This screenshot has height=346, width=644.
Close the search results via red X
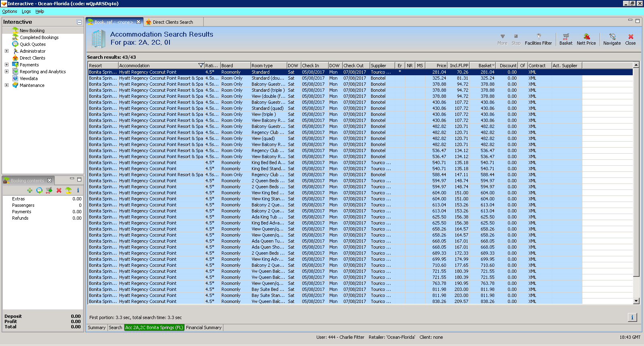630,39
